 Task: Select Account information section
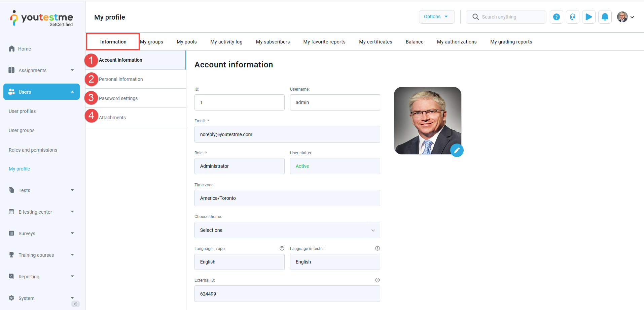click(136, 60)
